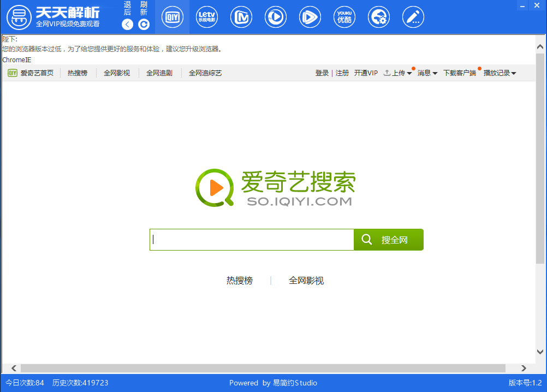The height and width of the screenshot is (392, 547).
Task: Select the Mango TV source icon
Action: point(241,17)
